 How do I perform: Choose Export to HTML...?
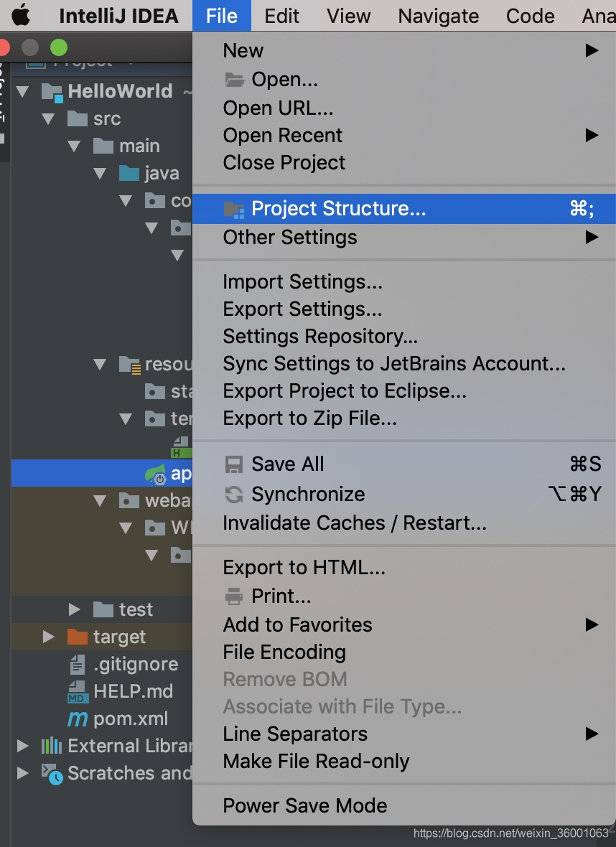pyautogui.click(x=404, y=568)
